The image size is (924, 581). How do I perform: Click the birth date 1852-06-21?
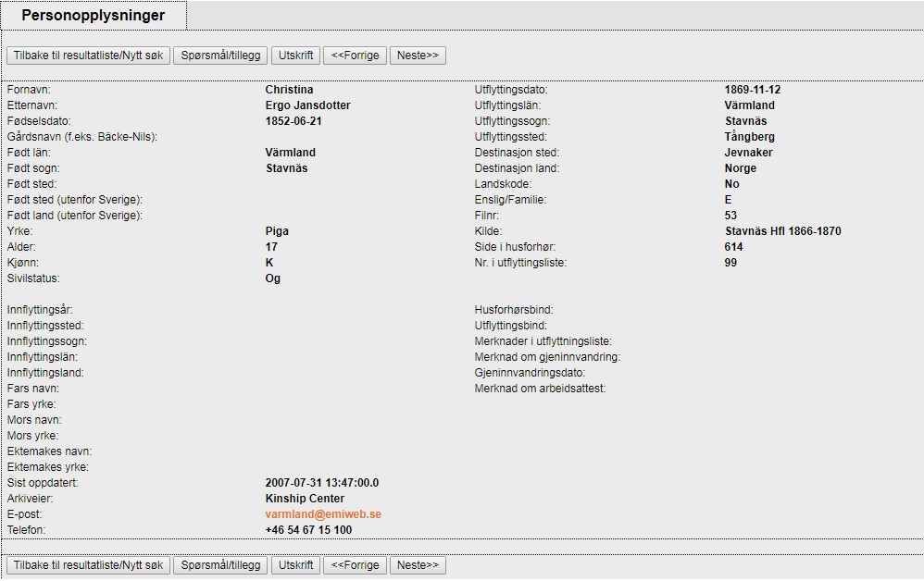click(x=293, y=121)
